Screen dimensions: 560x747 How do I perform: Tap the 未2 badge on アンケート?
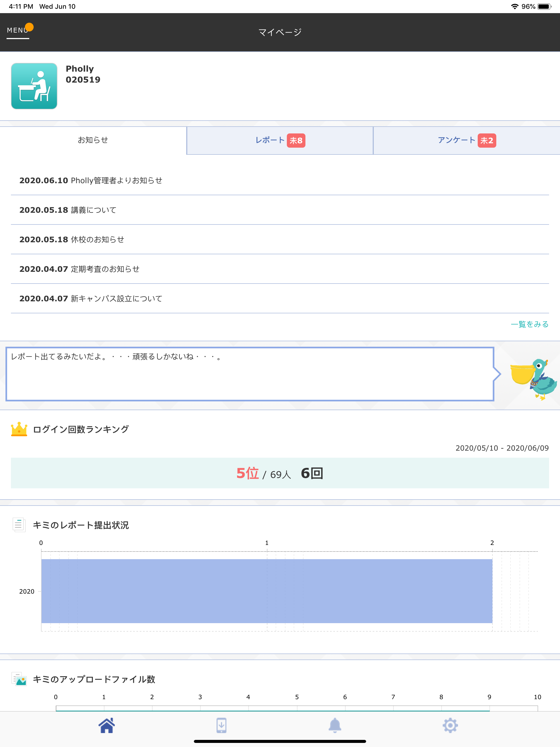tap(487, 141)
